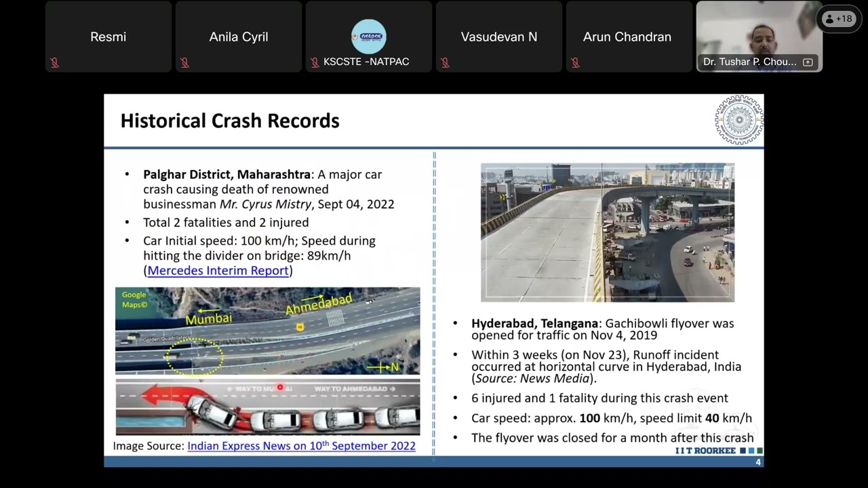Image resolution: width=868 pixels, height=488 pixels.
Task: Click the car crash sequence diagram
Action: click(267, 407)
